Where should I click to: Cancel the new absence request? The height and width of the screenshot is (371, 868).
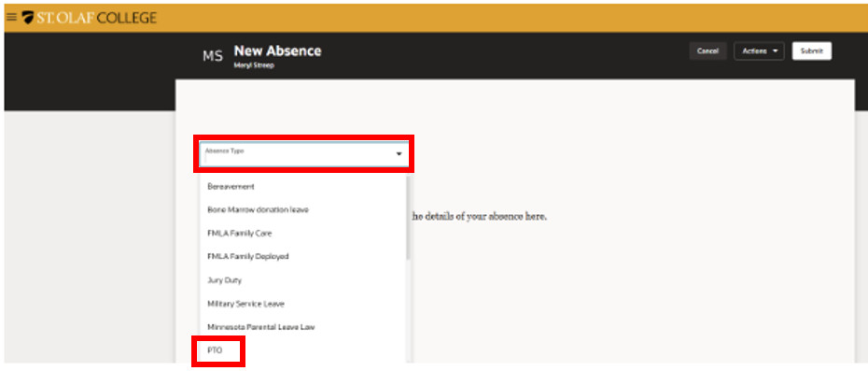pos(707,51)
